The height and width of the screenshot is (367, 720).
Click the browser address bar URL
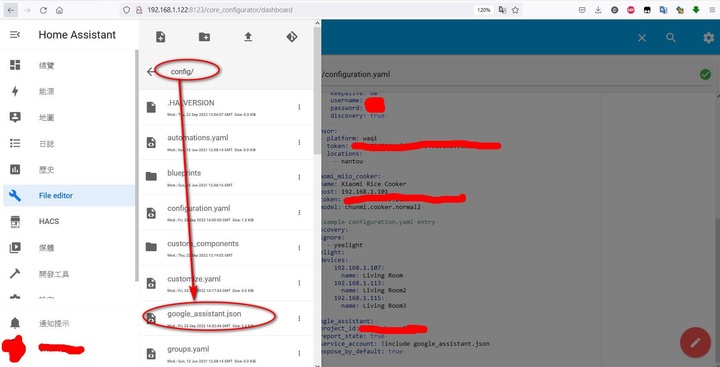click(x=219, y=10)
